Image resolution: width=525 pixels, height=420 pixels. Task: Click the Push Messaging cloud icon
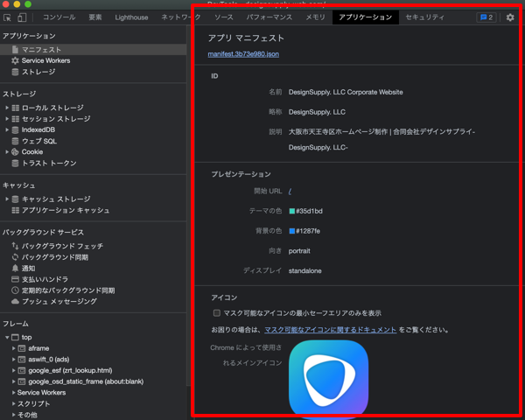(x=15, y=301)
